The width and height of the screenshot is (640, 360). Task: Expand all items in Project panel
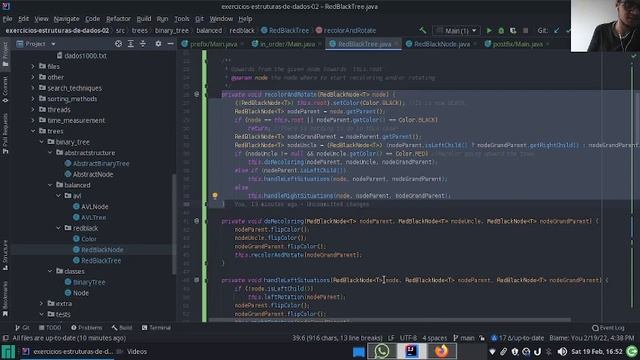pos(131,44)
